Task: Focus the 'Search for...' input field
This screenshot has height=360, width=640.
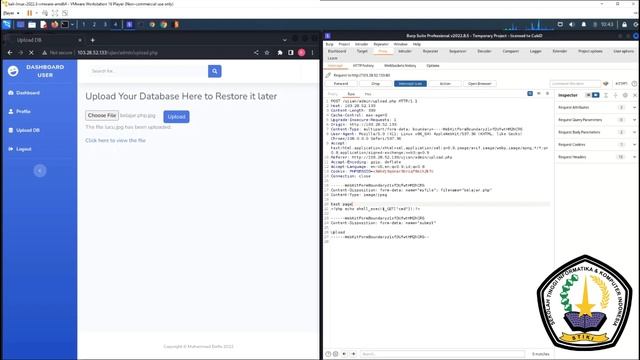Action: click(x=148, y=71)
